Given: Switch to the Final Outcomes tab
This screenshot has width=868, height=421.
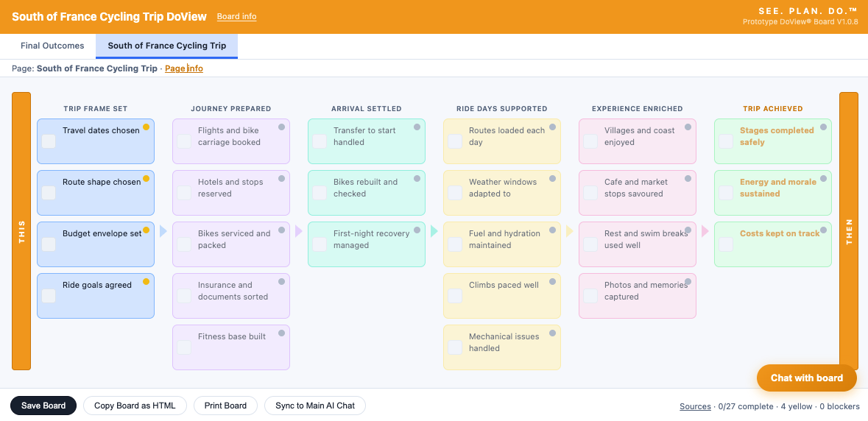Looking at the screenshot, I should [52, 46].
